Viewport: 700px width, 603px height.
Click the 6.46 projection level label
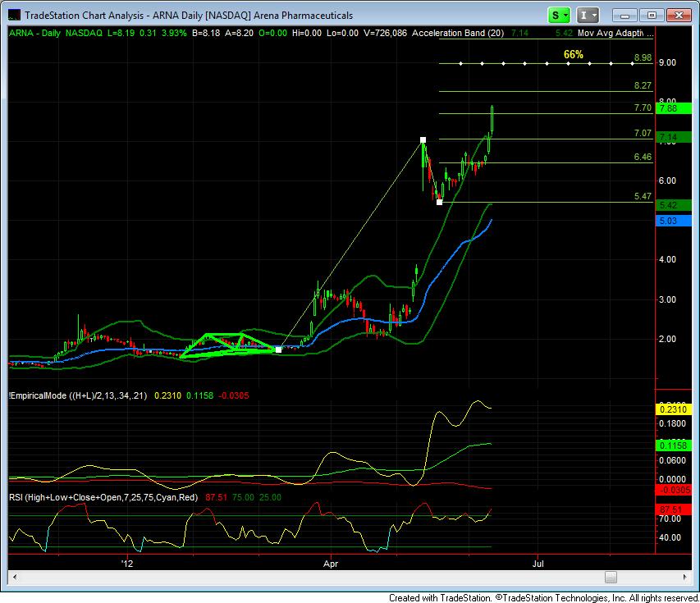click(x=643, y=157)
